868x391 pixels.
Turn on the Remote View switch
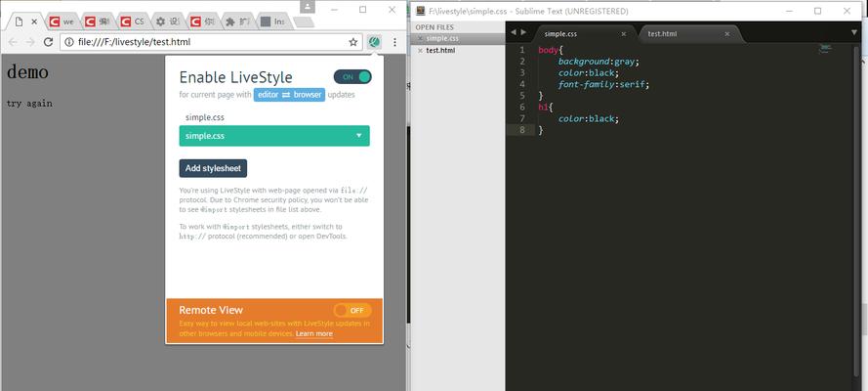pos(352,310)
